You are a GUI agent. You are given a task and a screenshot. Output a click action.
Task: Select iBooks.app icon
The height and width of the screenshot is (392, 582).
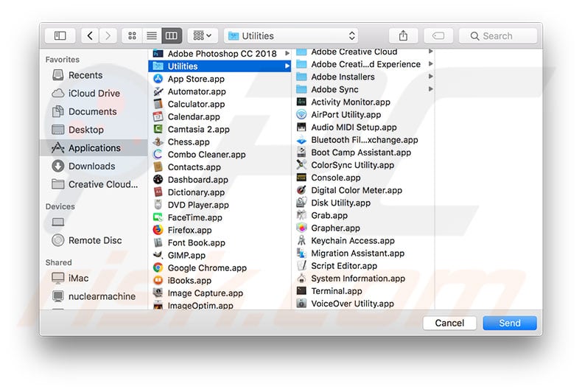(x=158, y=280)
